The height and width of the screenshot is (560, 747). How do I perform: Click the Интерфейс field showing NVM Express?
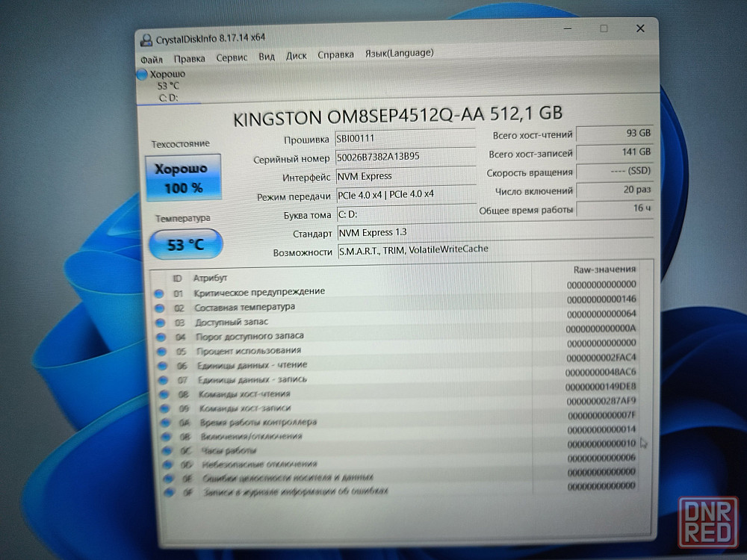point(406,175)
